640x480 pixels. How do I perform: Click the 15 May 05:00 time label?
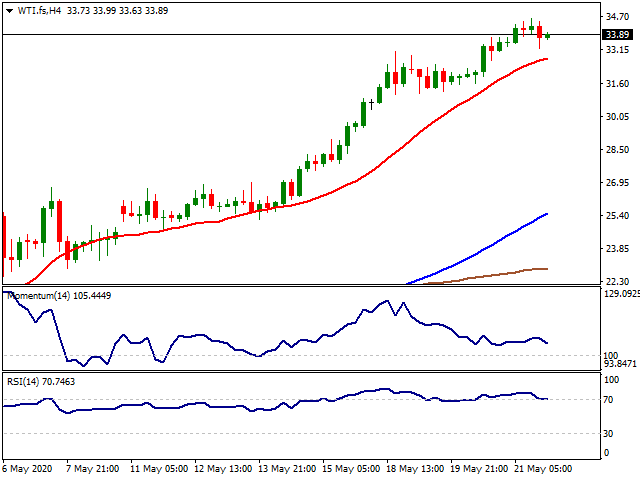[351, 469]
